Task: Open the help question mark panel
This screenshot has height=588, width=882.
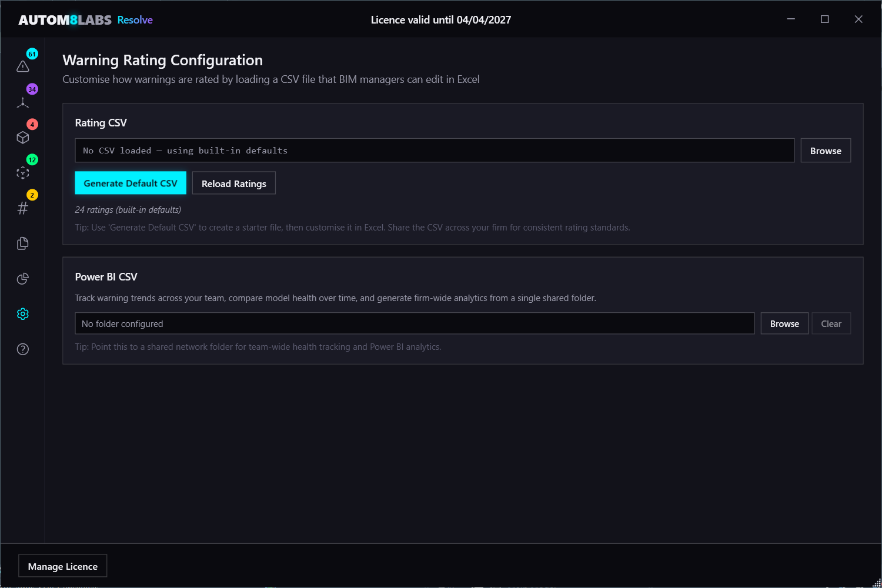Action: coord(22,349)
